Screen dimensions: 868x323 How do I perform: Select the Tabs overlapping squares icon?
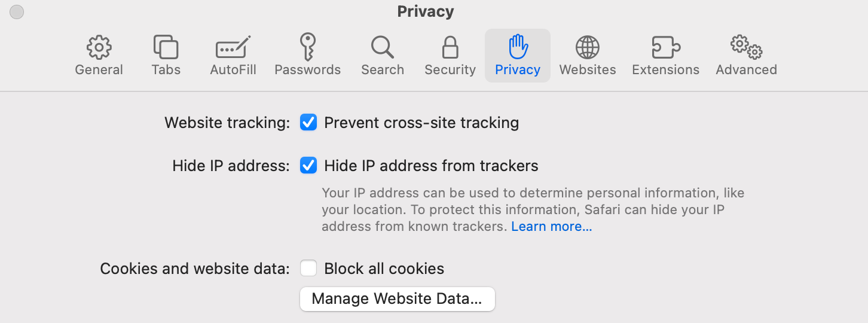pyautogui.click(x=166, y=47)
